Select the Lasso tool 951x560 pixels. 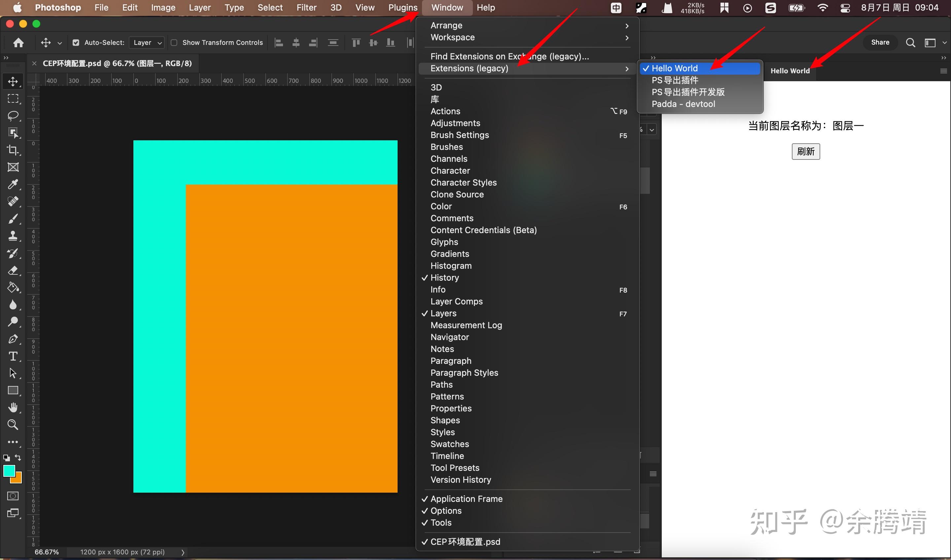pos(13,116)
